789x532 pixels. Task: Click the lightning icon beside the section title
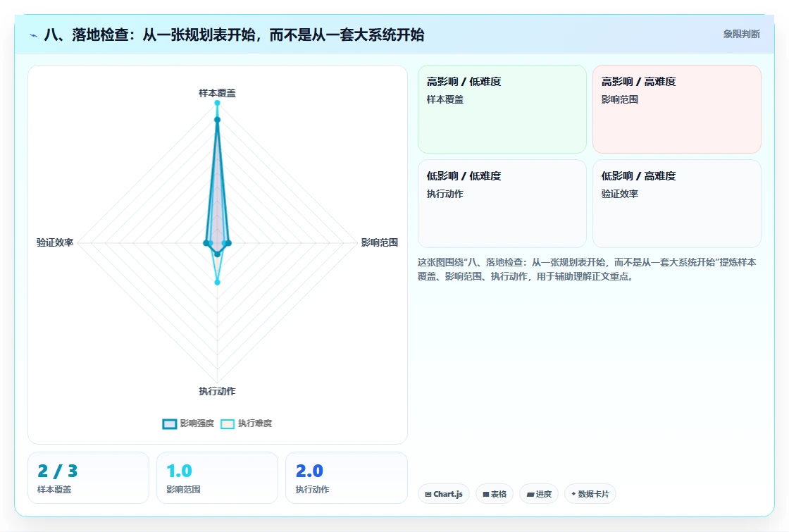point(34,35)
